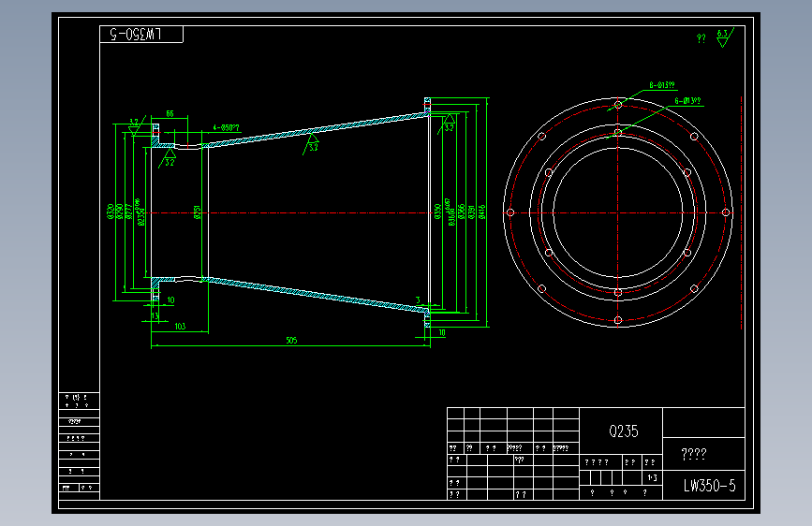
Task: Click the Ø251 inner diameter dimension
Action: [198, 212]
